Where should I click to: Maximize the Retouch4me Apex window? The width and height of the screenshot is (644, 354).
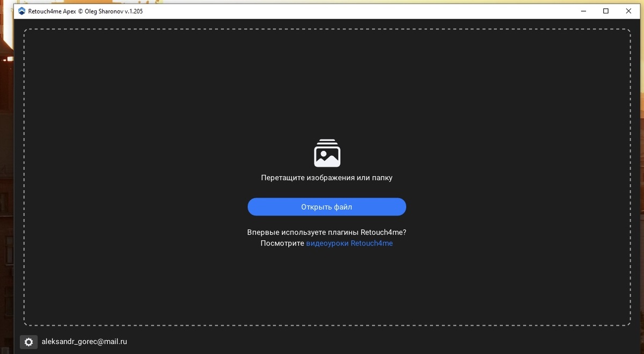pyautogui.click(x=606, y=11)
